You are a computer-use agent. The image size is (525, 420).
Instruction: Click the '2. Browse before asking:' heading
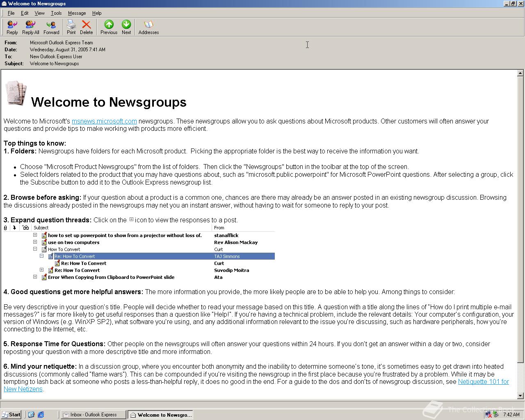43,197
